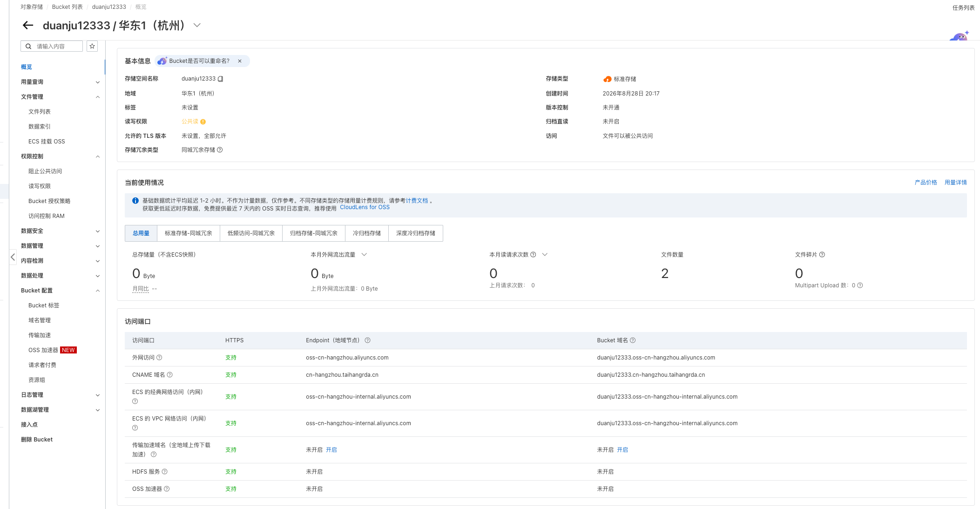Click help icon beside Multipart Upload 数
980x509 pixels.
click(860, 285)
